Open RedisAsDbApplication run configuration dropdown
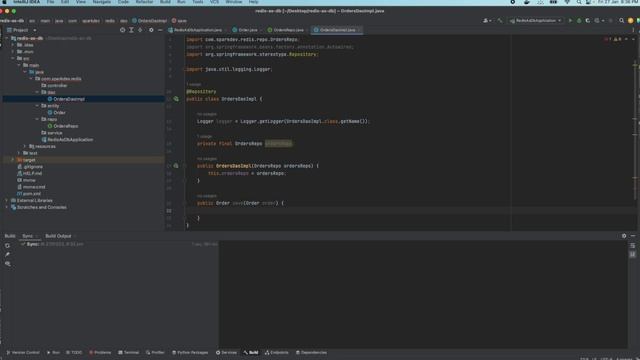This screenshot has height=360, width=640. click(x=536, y=20)
